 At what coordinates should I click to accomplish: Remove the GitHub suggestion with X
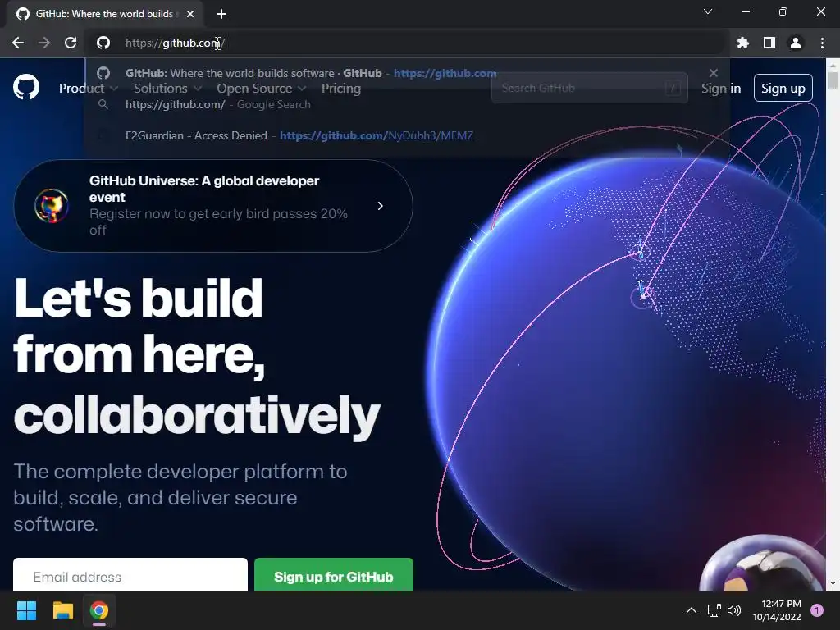(x=713, y=73)
